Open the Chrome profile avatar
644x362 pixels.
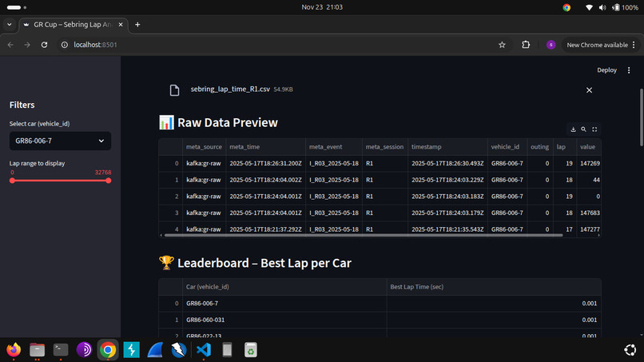551,45
